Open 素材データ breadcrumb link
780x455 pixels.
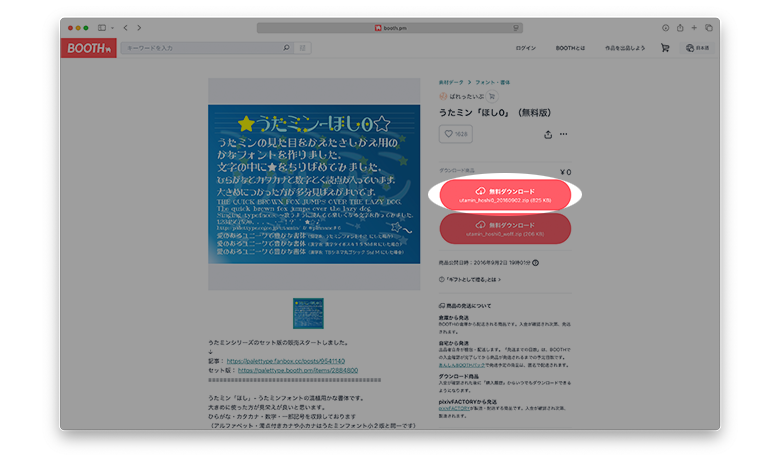451,83
